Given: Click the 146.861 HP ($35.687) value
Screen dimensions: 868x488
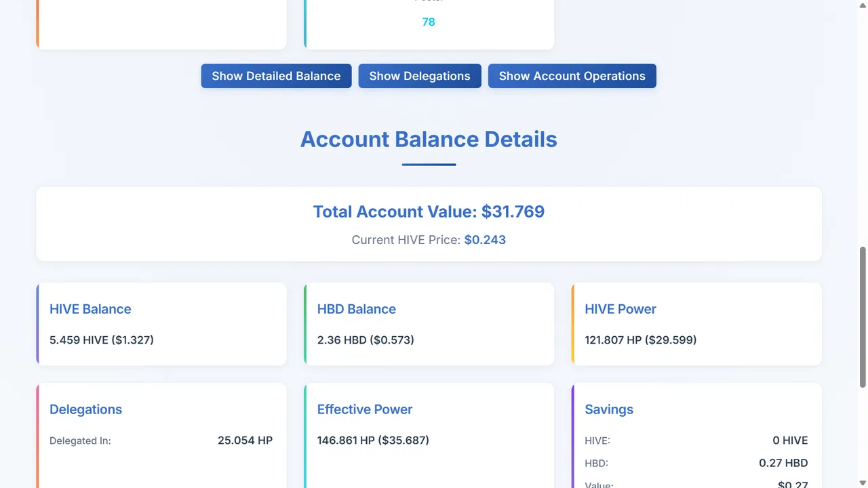Looking at the screenshot, I should (373, 441).
